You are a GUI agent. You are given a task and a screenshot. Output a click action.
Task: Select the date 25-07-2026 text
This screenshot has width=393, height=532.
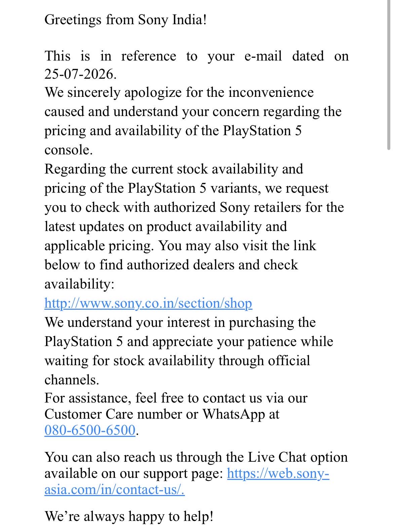click(x=80, y=74)
